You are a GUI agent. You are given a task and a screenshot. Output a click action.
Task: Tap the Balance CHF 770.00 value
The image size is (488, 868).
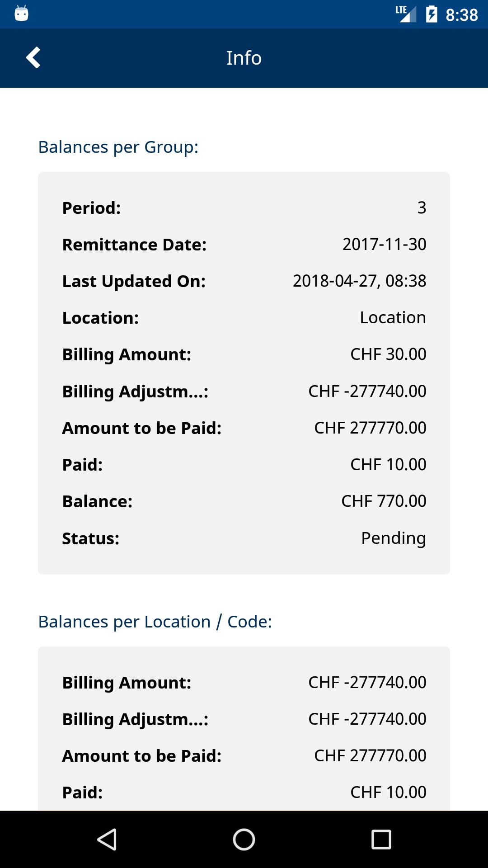coord(384,501)
